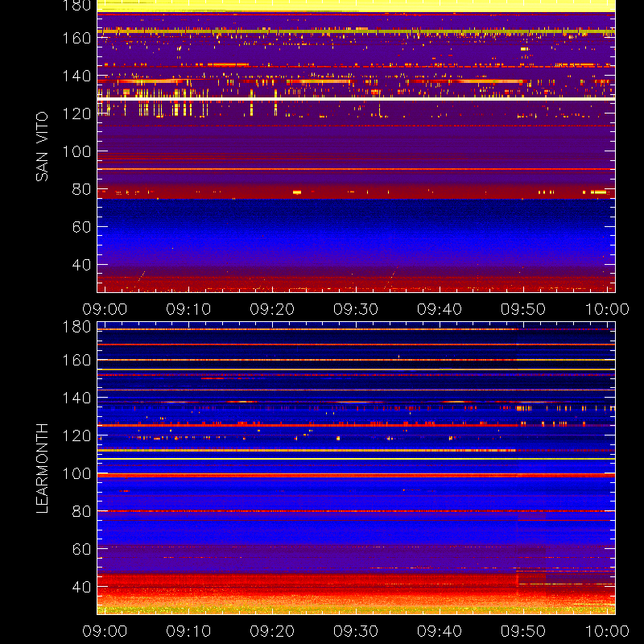Pick the 40 frequency label on San Vito axis
This screenshot has height=644, width=644.
pyautogui.click(x=81, y=265)
